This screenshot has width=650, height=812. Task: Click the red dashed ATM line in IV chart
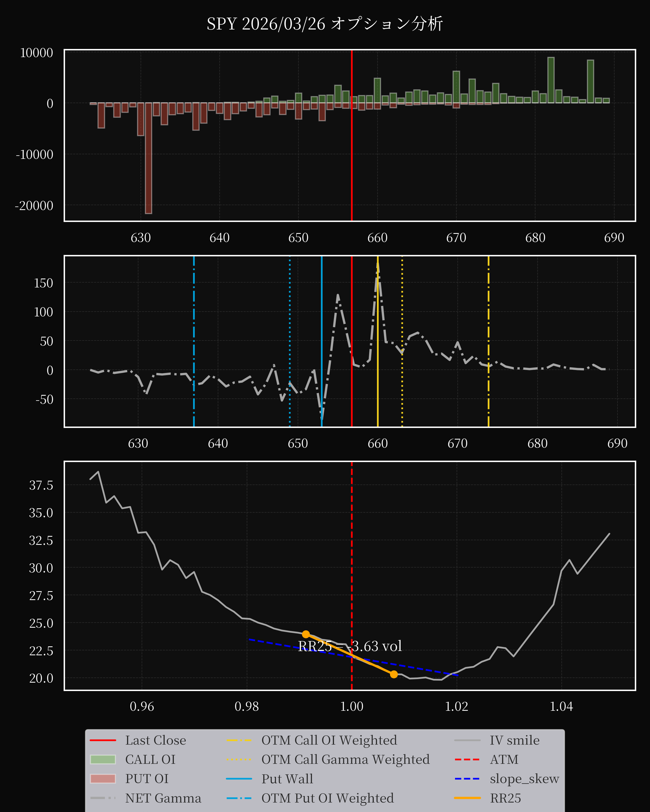tap(352, 575)
